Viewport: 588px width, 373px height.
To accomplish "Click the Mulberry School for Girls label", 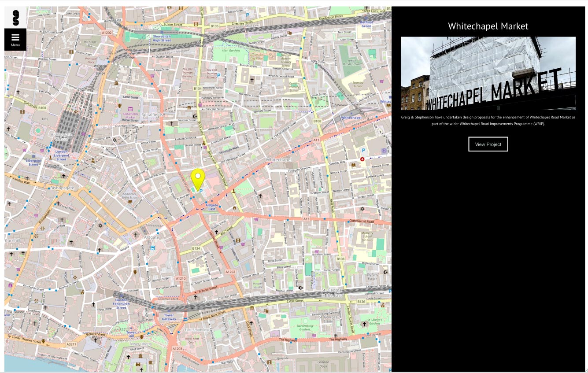I will click(x=367, y=237).
